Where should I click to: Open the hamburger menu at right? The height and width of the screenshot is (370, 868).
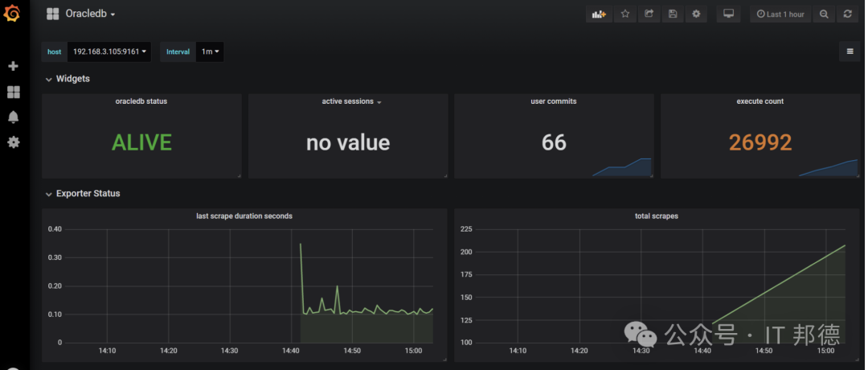(x=850, y=51)
